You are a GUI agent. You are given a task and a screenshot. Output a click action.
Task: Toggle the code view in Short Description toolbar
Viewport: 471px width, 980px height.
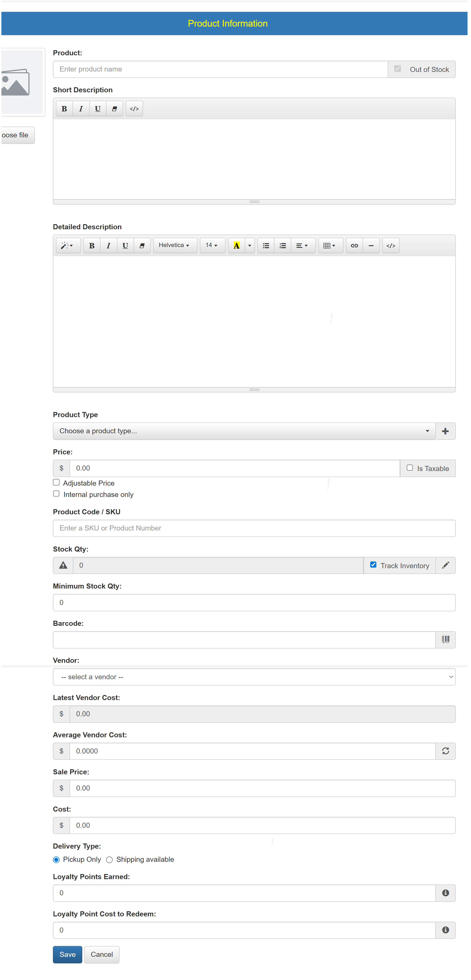tap(134, 109)
